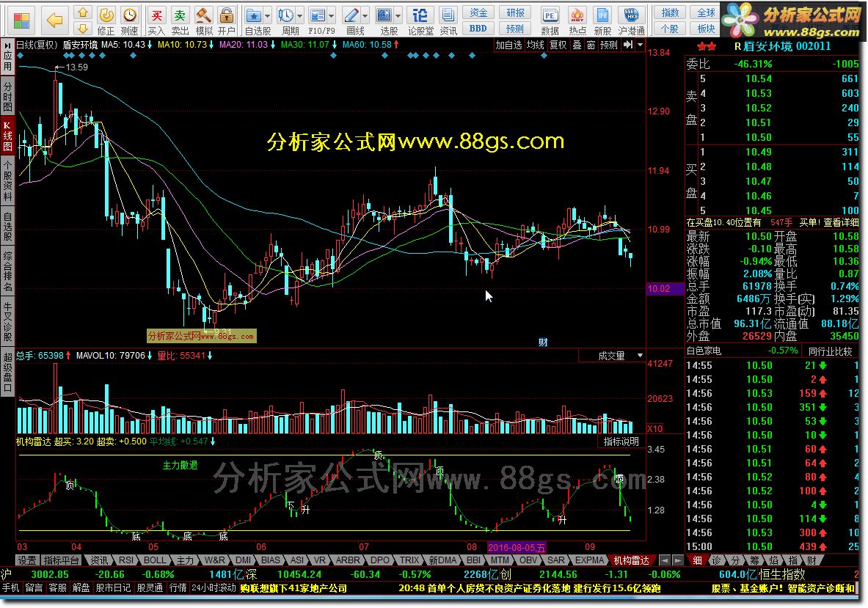Toggle 复权 price adjustment button
The width and height of the screenshot is (868, 608).
[x=558, y=45]
